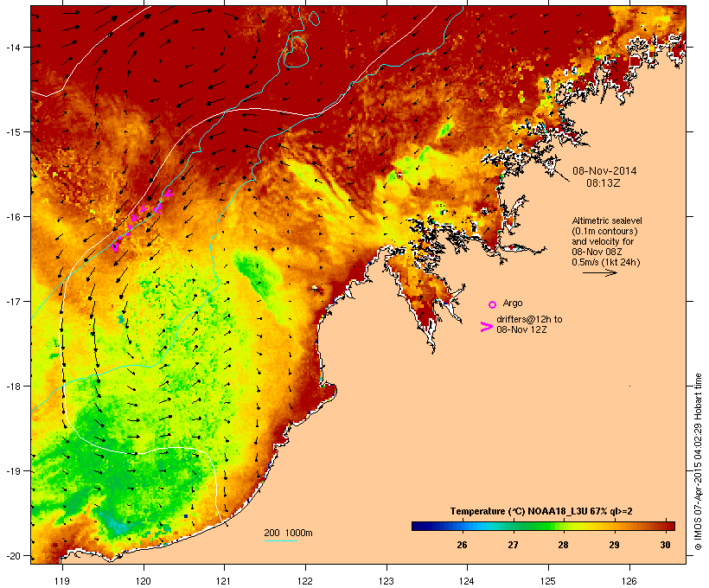This screenshot has height=588, width=709.
Task: Click the 0.5m/s velocity reference arrow
Action: pos(599,272)
